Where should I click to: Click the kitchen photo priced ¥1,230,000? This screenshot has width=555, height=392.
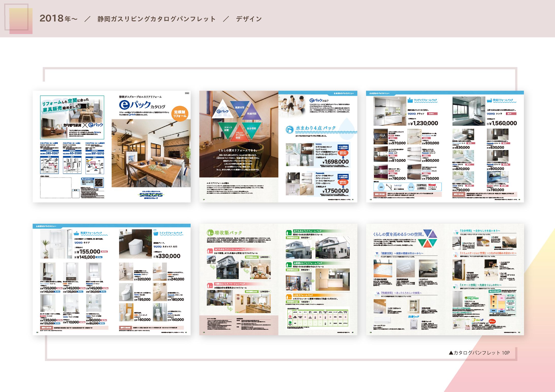tap(389, 111)
